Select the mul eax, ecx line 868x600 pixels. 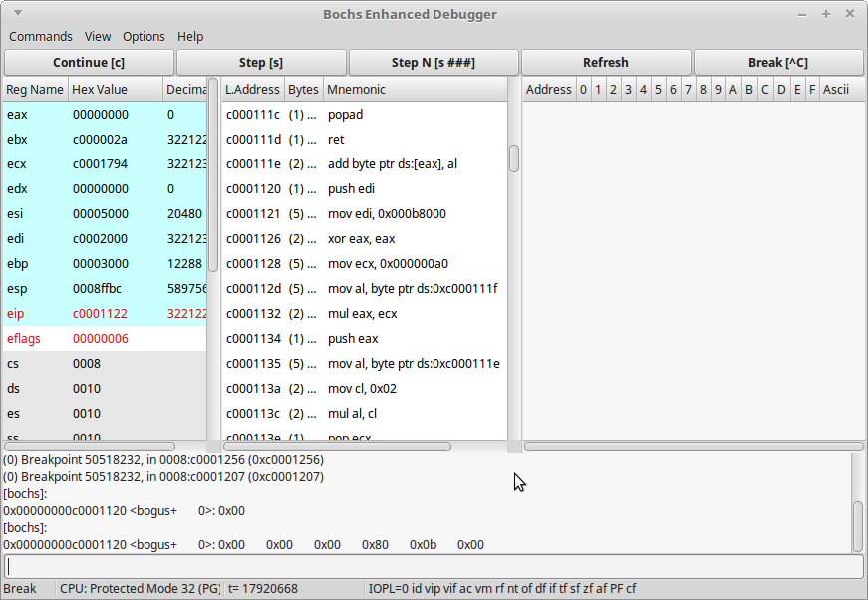pos(365,313)
